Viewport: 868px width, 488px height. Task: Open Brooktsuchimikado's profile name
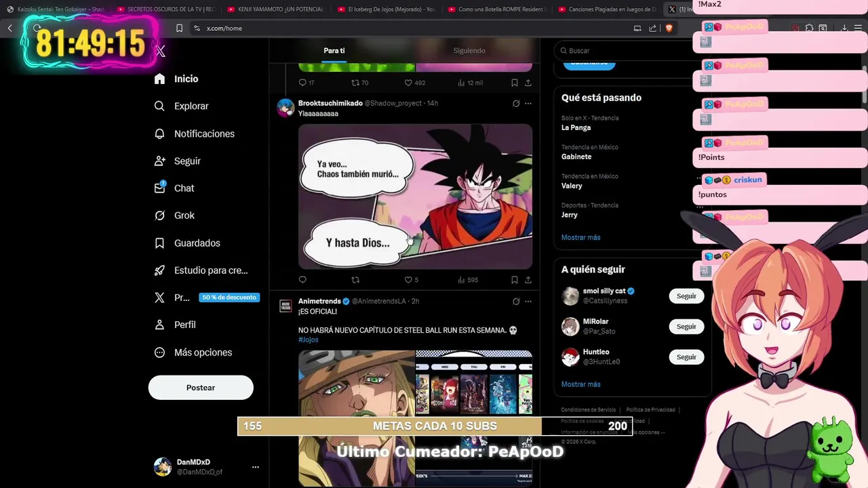click(x=330, y=103)
